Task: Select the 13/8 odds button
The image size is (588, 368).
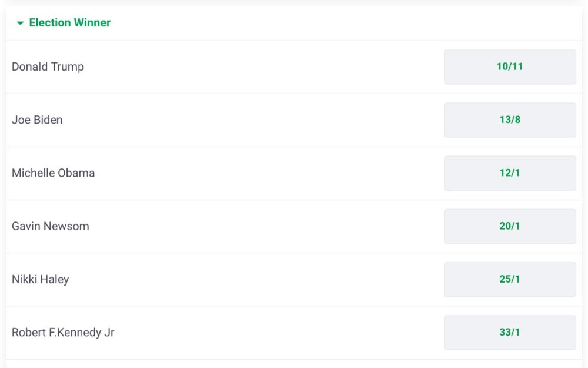Action: point(510,120)
